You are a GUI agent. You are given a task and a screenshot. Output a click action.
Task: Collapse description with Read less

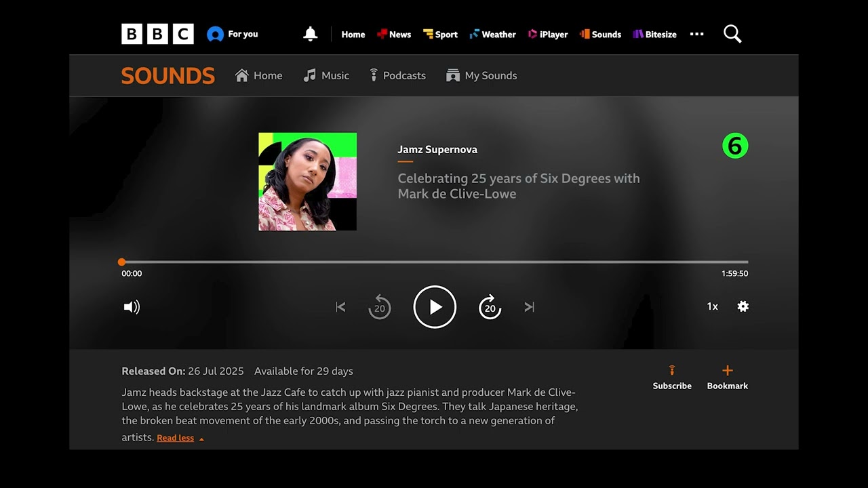click(180, 439)
